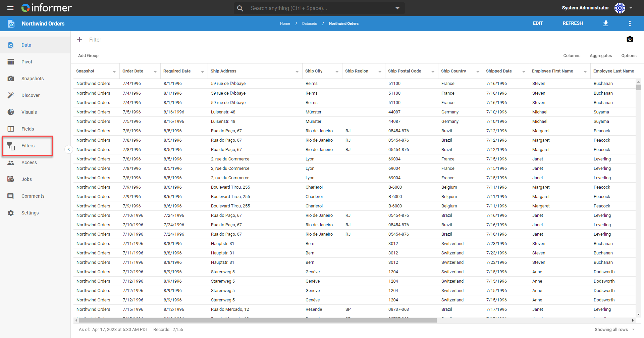Click the Employee Last Name column header
644x338 pixels.
point(613,71)
